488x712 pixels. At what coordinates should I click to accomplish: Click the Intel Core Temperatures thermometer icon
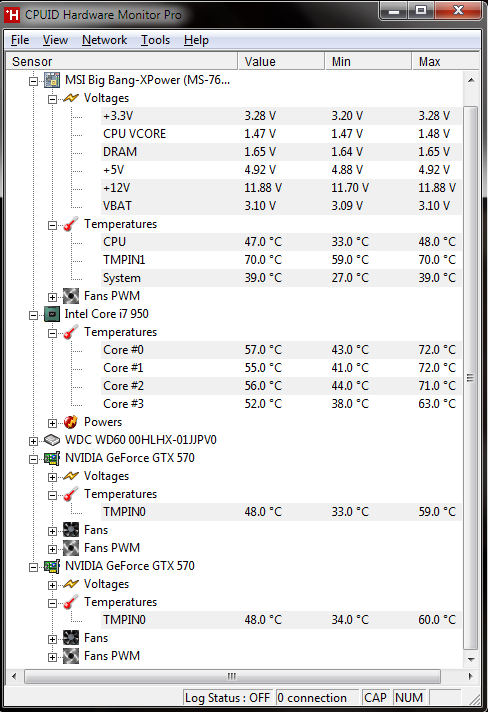point(71,332)
